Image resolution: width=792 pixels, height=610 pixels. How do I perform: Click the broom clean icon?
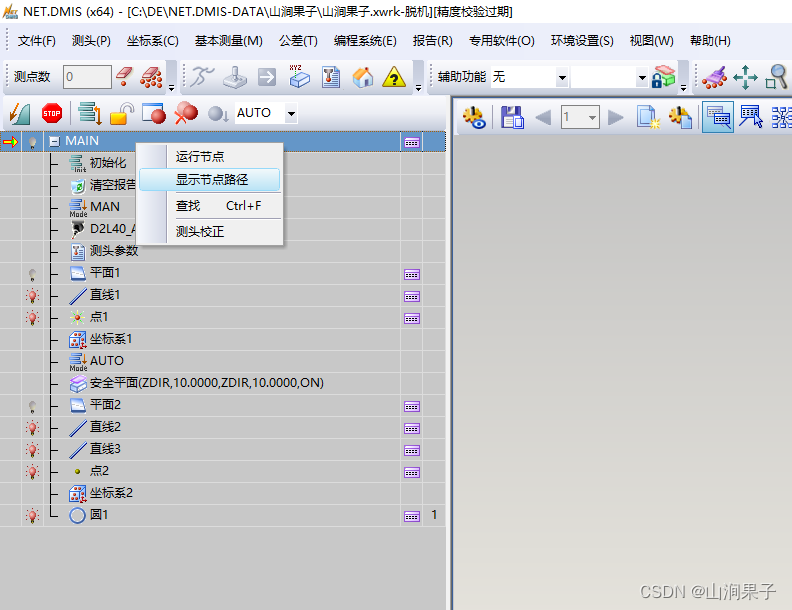coord(714,77)
